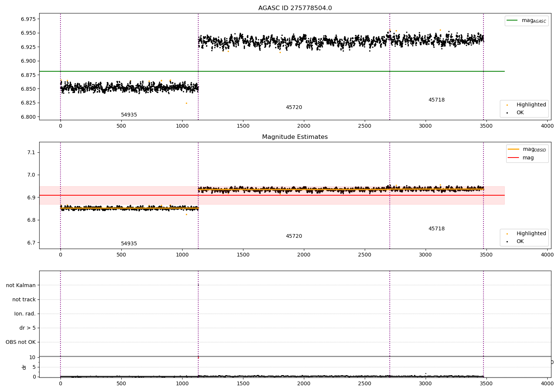Image resolution: width=560 pixels, height=392 pixels.
Task: Click y-axis tick 6.800 in top plot
Action: 28,117
